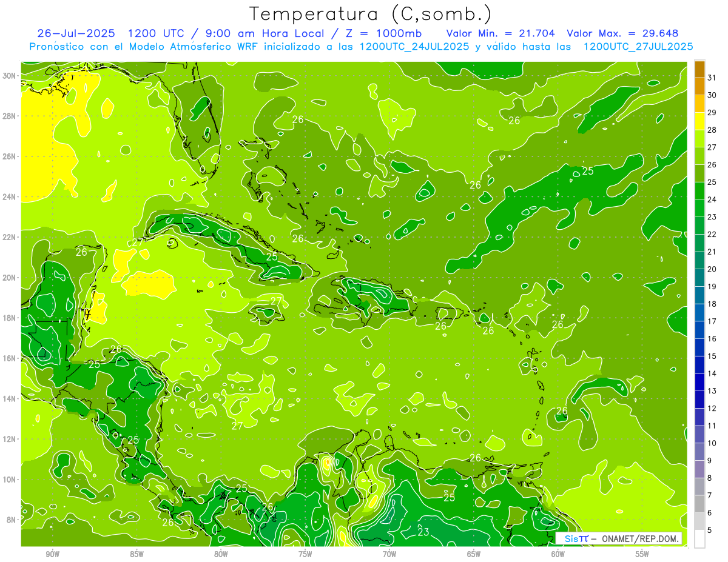The width and height of the screenshot is (728, 562).
Task: Pick the white swatch below scale label 5
Action: point(699,539)
